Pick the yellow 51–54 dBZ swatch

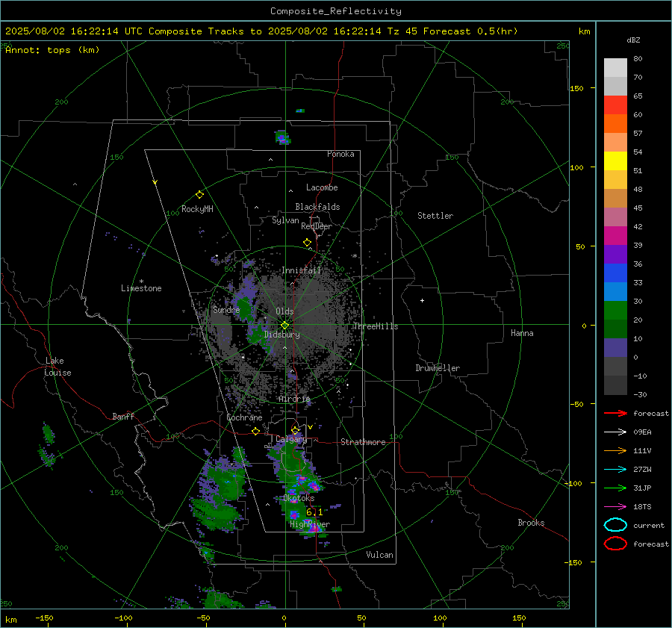pyautogui.click(x=615, y=161)
